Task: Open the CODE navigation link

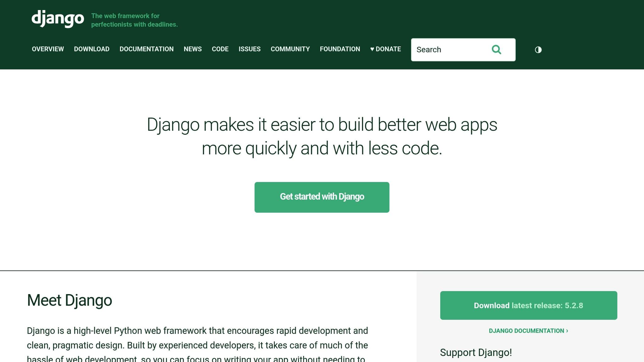Action: pyautogui.click(x=220, y=49)
